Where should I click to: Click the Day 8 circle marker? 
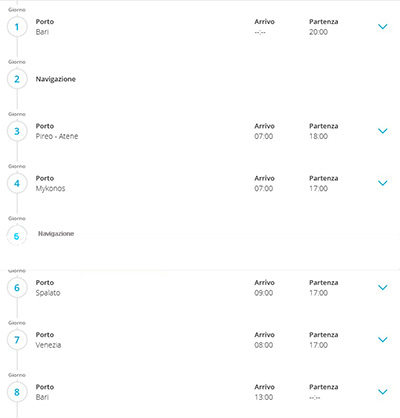point(17,392)
